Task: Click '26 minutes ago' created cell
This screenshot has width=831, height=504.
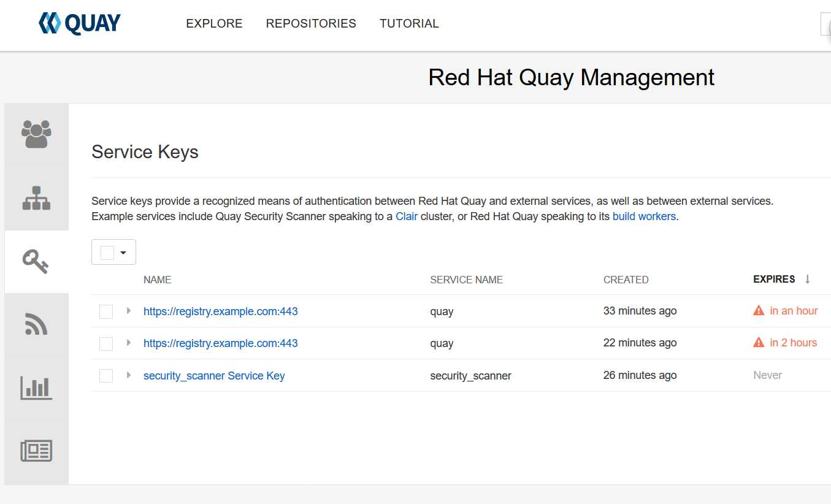Action: [640, 375]
